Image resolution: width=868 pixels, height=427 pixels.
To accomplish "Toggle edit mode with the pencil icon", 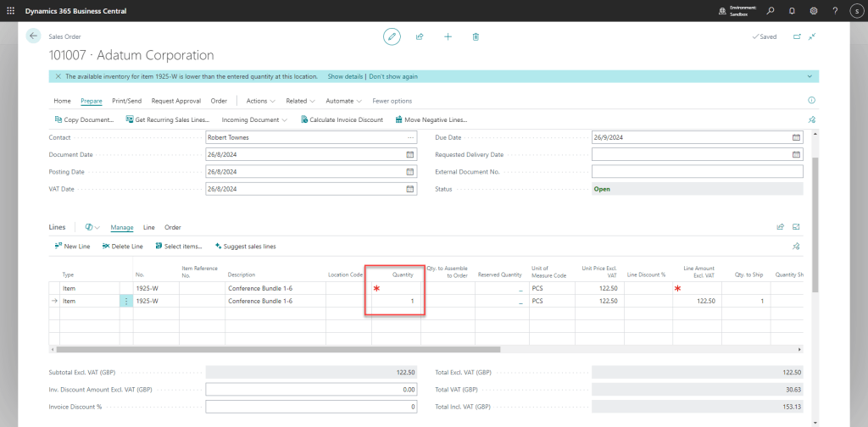I will 392,36.
